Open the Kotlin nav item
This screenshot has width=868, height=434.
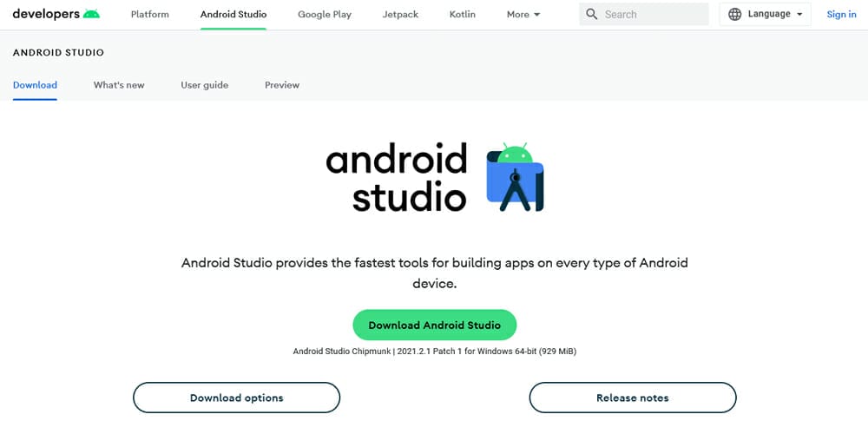tap(463, 15)
